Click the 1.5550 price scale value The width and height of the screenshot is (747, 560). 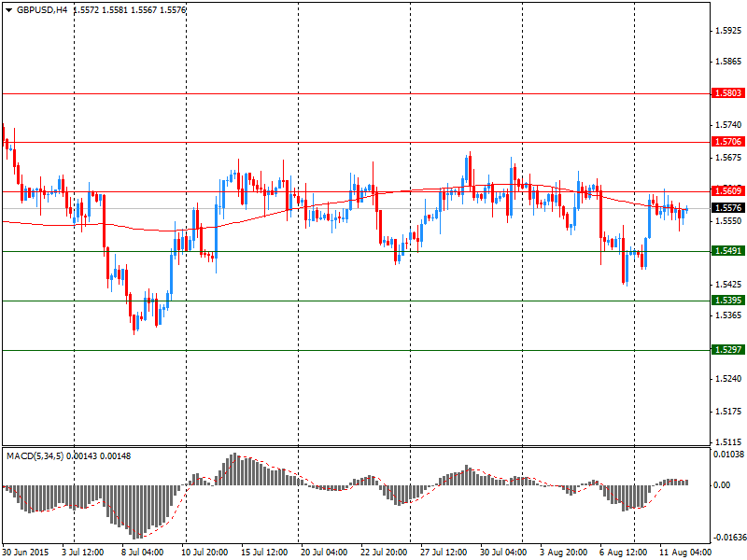click(729, 221)
